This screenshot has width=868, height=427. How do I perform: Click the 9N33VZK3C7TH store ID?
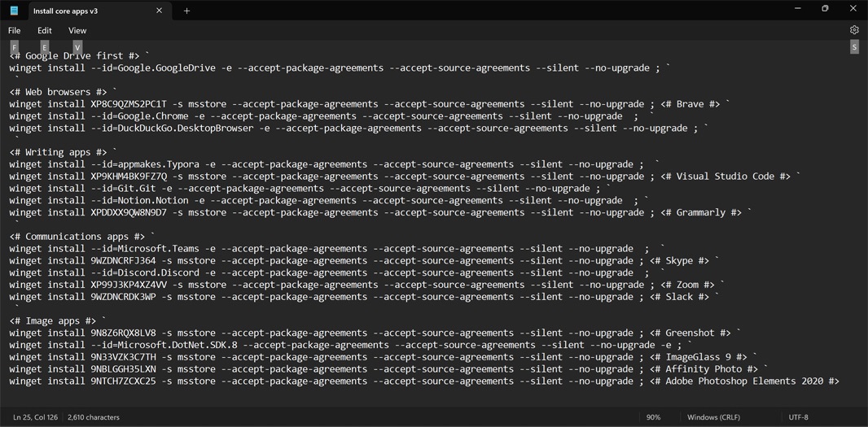pos(124,357)
